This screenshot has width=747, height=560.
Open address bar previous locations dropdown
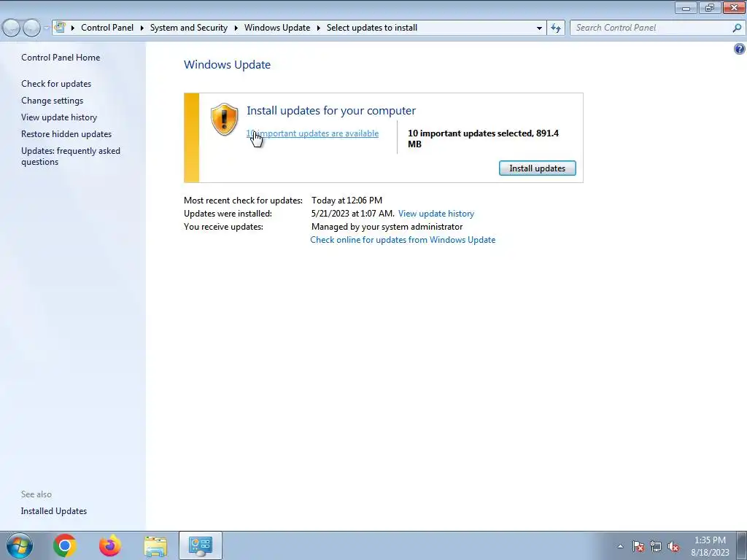click(539, 28)
